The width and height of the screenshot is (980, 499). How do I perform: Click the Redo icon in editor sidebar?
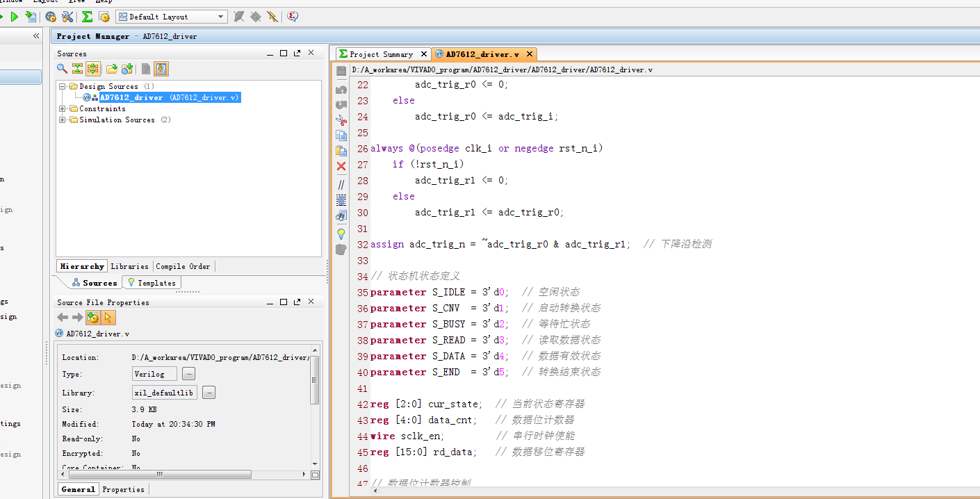click(x=341, y=105)
